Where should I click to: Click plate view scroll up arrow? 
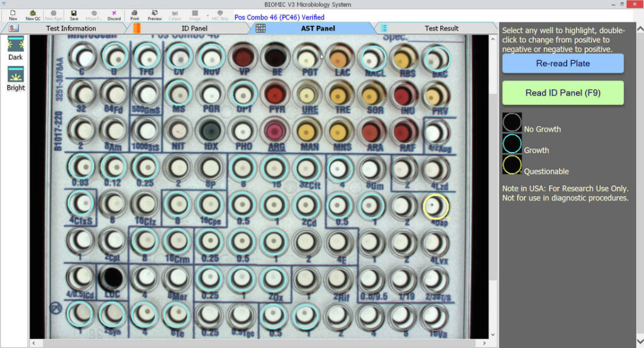pos(493,39)
